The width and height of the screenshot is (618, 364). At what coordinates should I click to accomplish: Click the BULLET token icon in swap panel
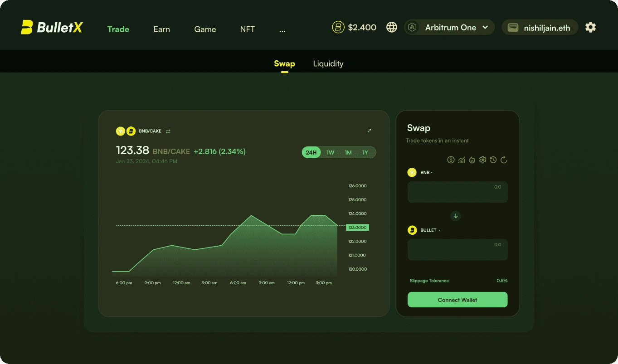[412, 230]
